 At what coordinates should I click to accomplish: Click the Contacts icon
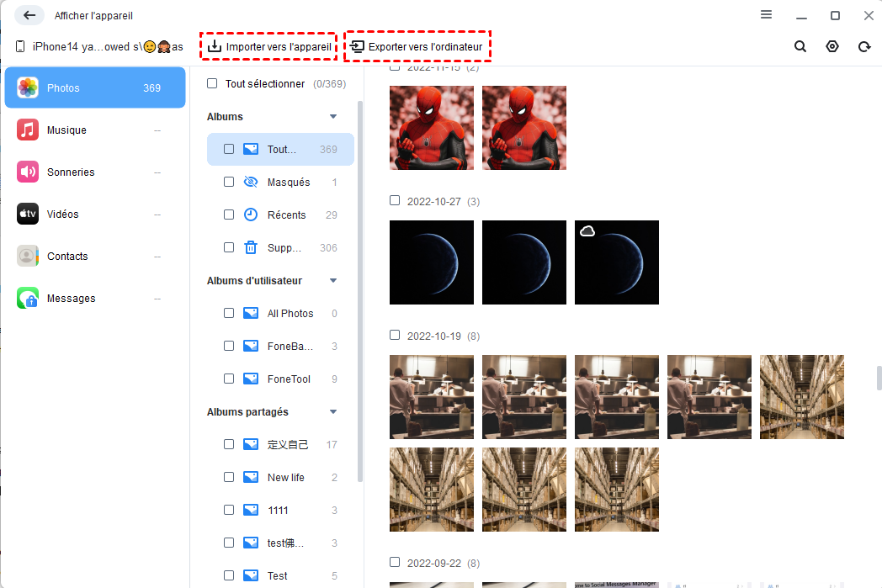[28, 256]
